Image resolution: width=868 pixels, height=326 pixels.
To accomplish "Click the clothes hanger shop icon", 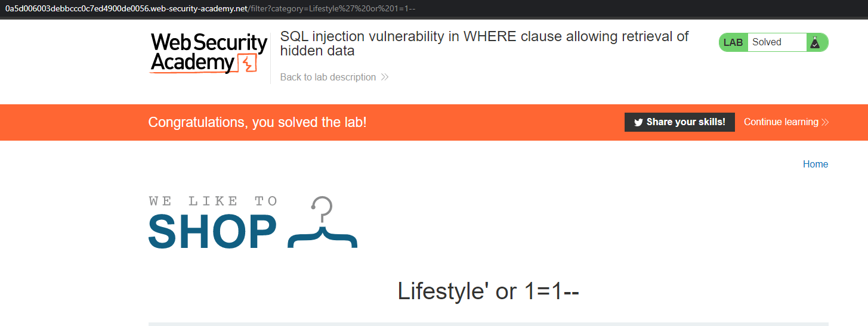I will click(x=322, y=223).
